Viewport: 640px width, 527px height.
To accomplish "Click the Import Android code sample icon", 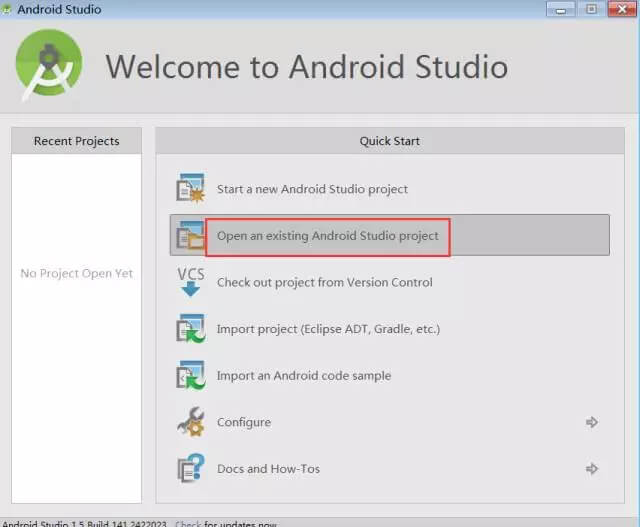I will tap(191, 375).
